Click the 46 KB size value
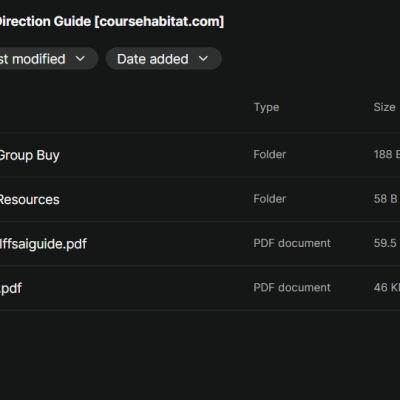Image resolution: width=400 pixels, height=400 pixels. (x=387, y=288)
